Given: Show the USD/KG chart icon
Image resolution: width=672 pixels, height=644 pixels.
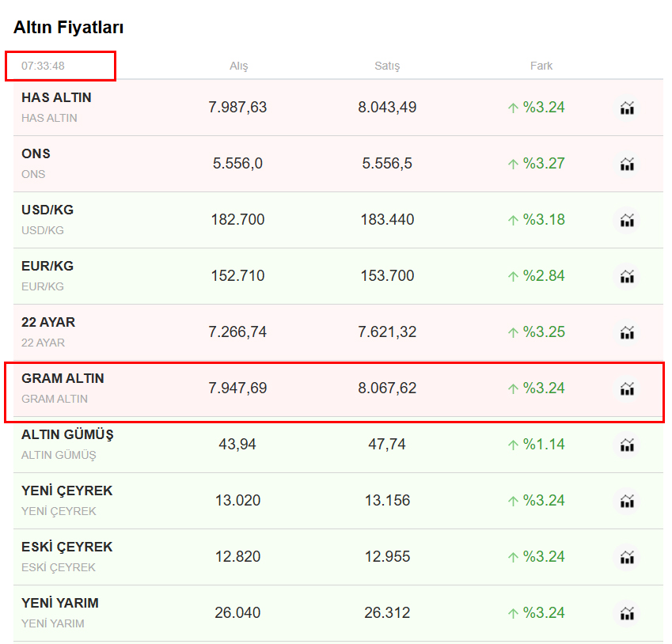Looking at the screenshot, I should click(x=627, y=221).
